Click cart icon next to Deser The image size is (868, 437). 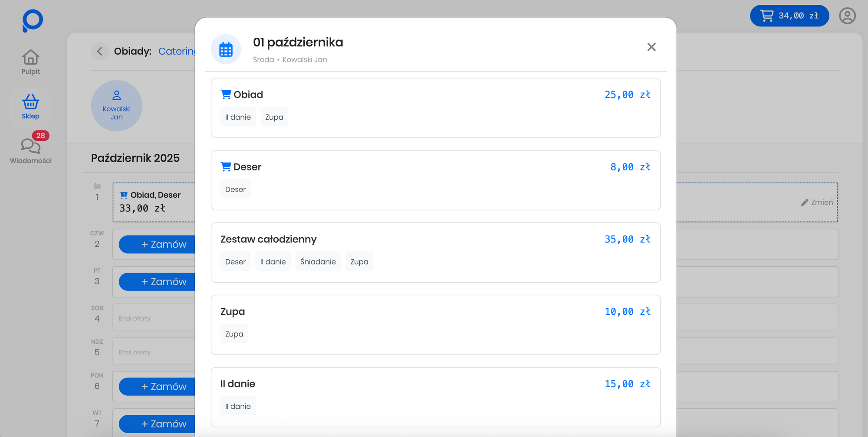[226, 166]
